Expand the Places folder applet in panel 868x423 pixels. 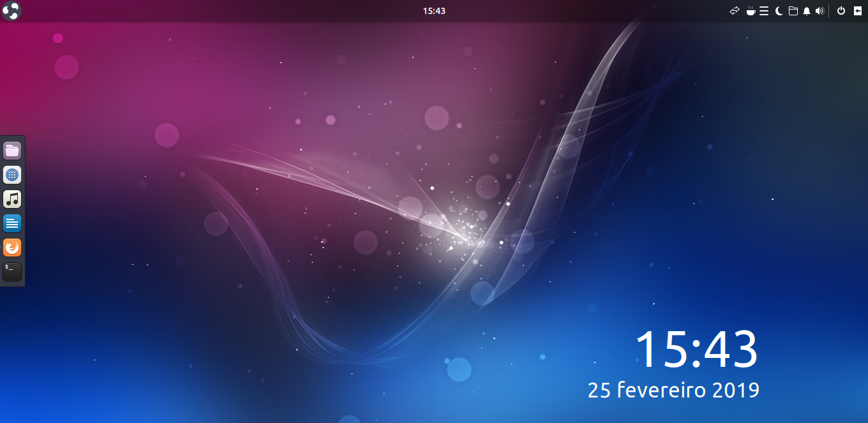coord(793,11)
